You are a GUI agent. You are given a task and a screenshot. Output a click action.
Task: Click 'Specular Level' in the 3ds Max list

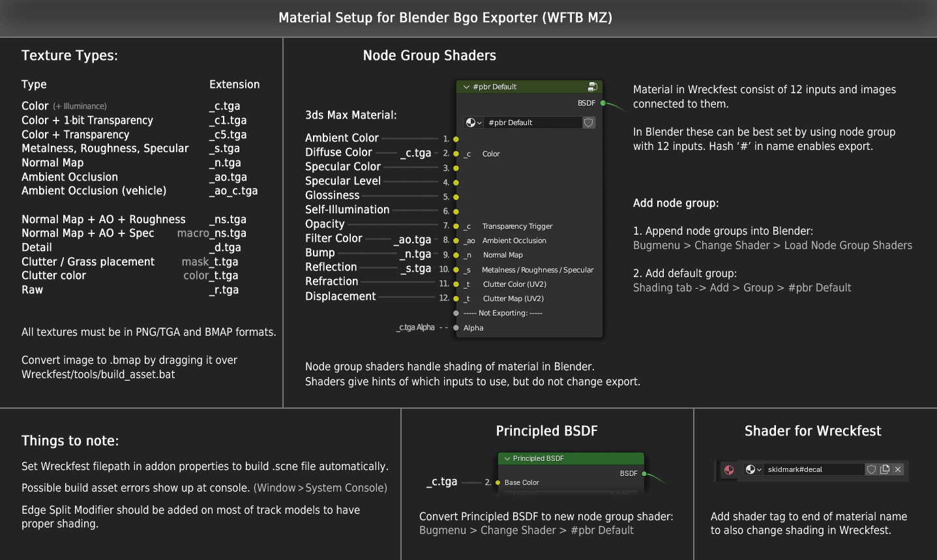[343, 181]
